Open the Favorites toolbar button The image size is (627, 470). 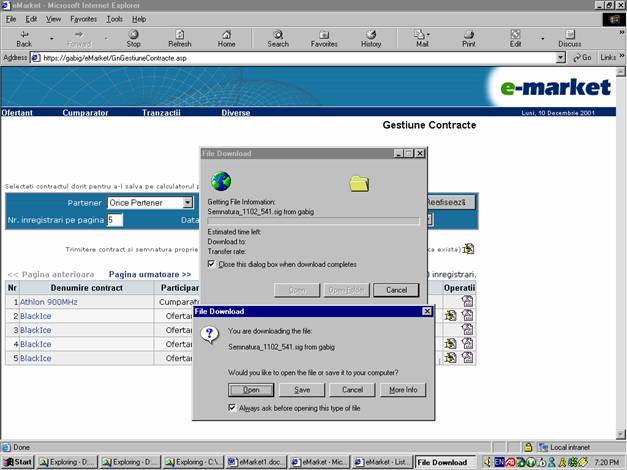point(324,38)
